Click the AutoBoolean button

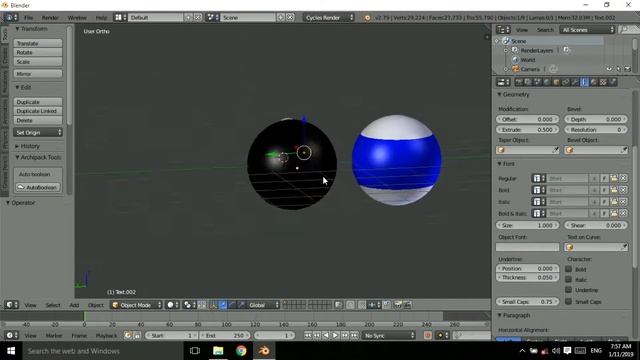(38, 187)
